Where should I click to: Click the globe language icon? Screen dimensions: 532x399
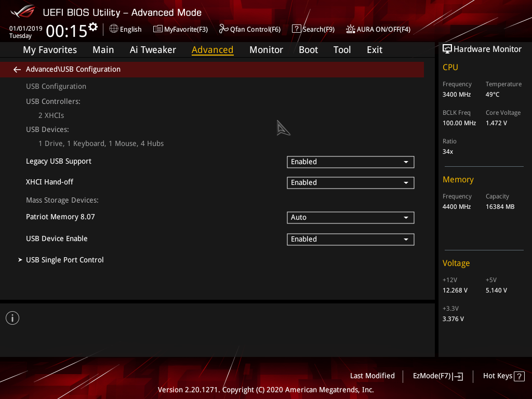114,29
